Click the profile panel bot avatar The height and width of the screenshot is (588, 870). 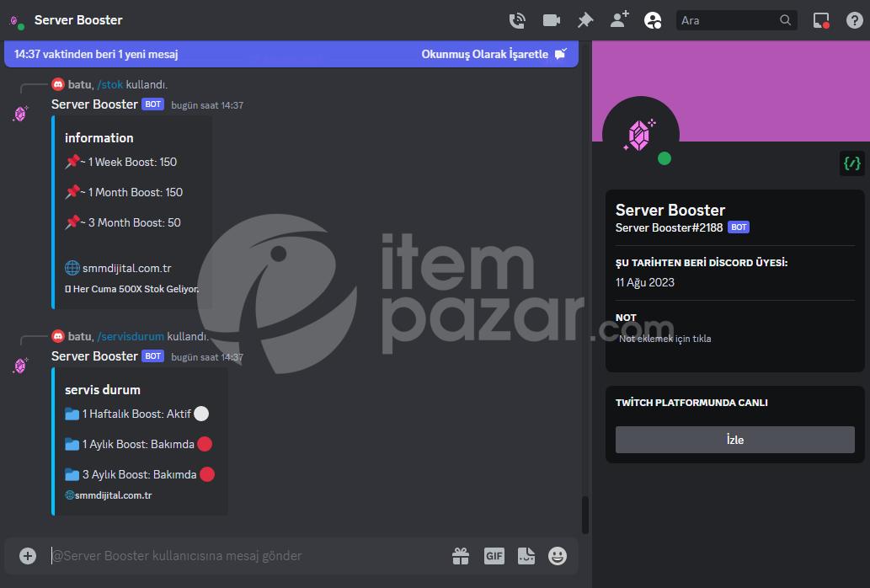640,135
